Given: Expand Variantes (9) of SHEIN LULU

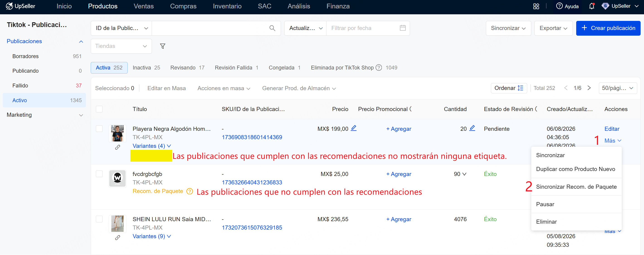Looking at the screenshot, I should coord(152,236).
